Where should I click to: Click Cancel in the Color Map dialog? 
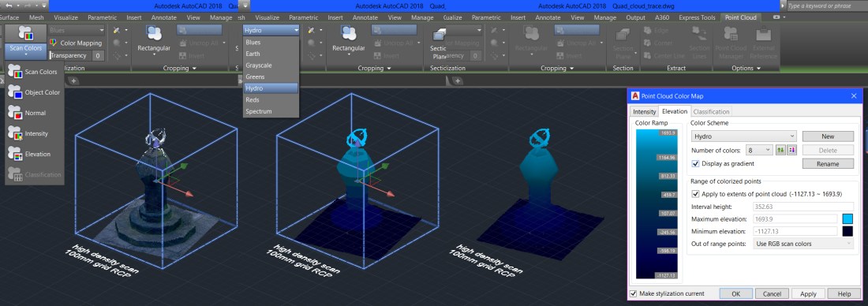click(x=772, y=294)
